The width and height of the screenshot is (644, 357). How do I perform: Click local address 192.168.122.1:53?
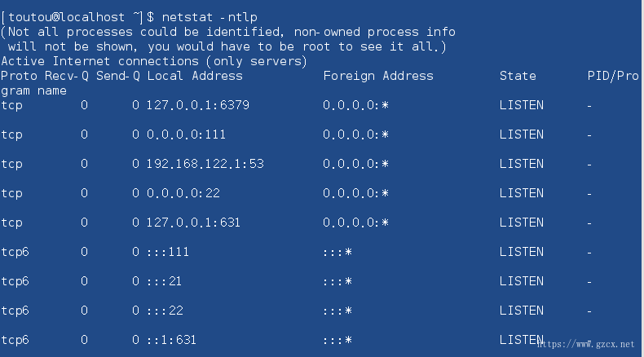click(205, 164)
